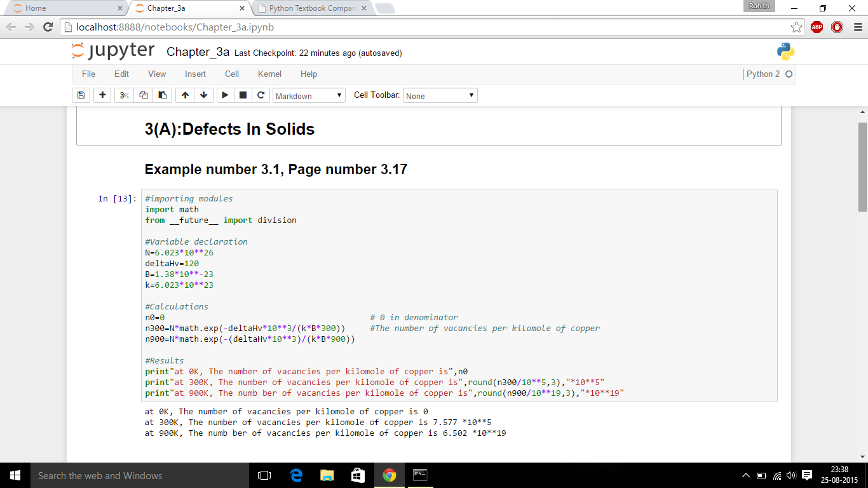Switch to Python Textbook Companion tab
The height and width of the screenshot is (488, 868).
point(311,8)
